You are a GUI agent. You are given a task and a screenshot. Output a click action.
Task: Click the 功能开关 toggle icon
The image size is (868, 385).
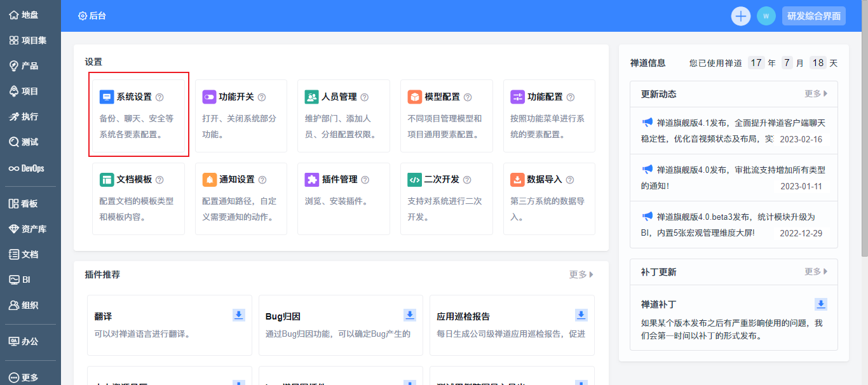tap(209, 97)
